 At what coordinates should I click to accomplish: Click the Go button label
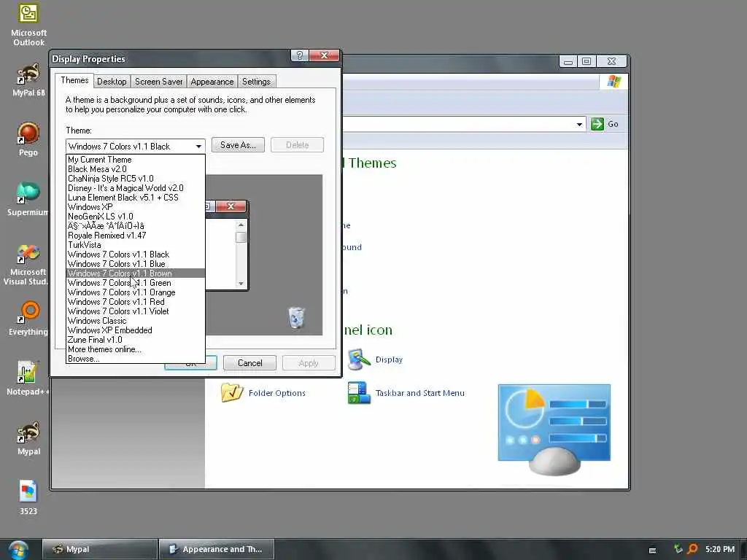point(613,124)
